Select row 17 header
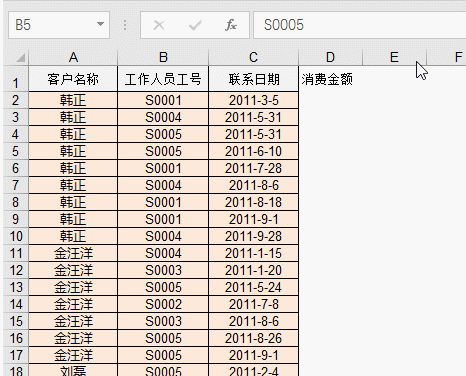 16,355
